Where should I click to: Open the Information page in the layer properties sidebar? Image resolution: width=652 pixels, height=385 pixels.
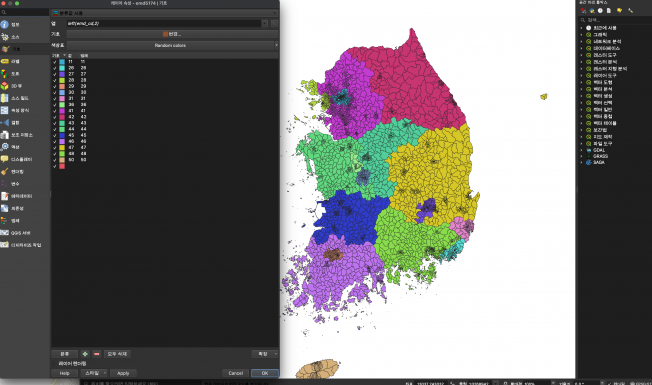point(24,25)
